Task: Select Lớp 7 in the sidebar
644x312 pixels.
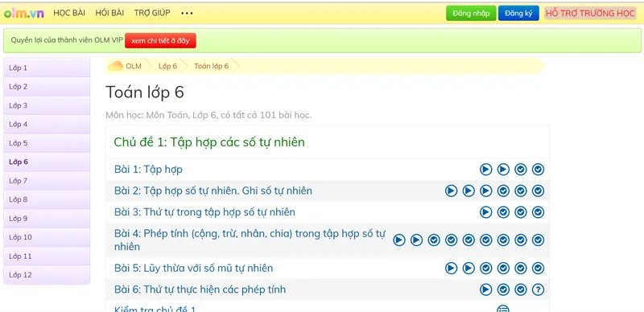Action: [47, 181]
